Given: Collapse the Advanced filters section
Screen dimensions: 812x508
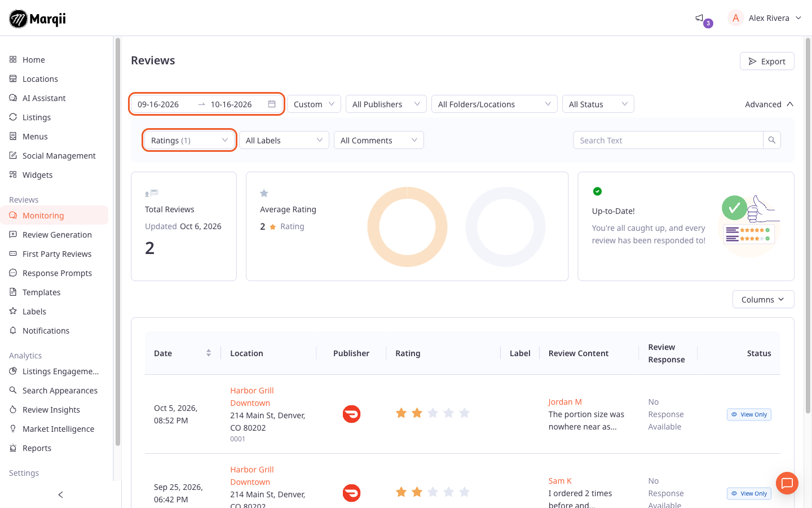Looking at the screenshot, I should [x=769, y=104].
